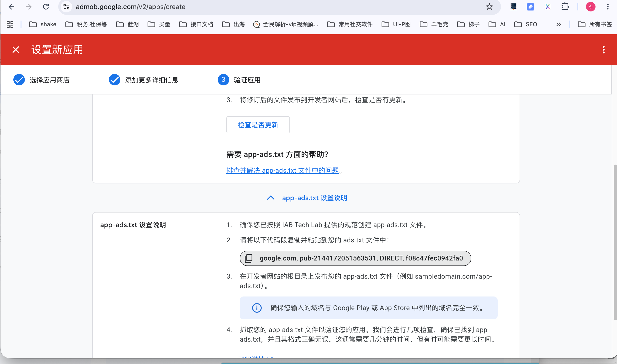Copy the google.com pub code snippet
Viewport: 617px width, 364px height.
249,258
